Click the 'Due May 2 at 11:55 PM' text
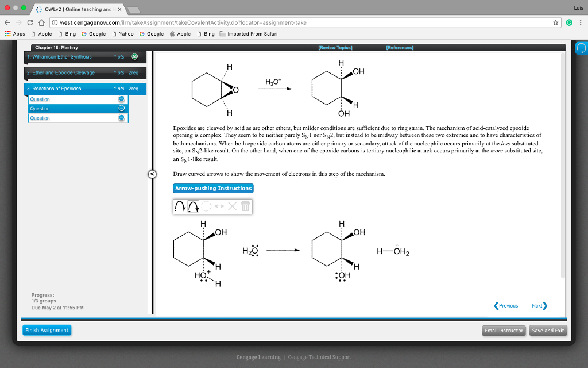 coord(57,308)
